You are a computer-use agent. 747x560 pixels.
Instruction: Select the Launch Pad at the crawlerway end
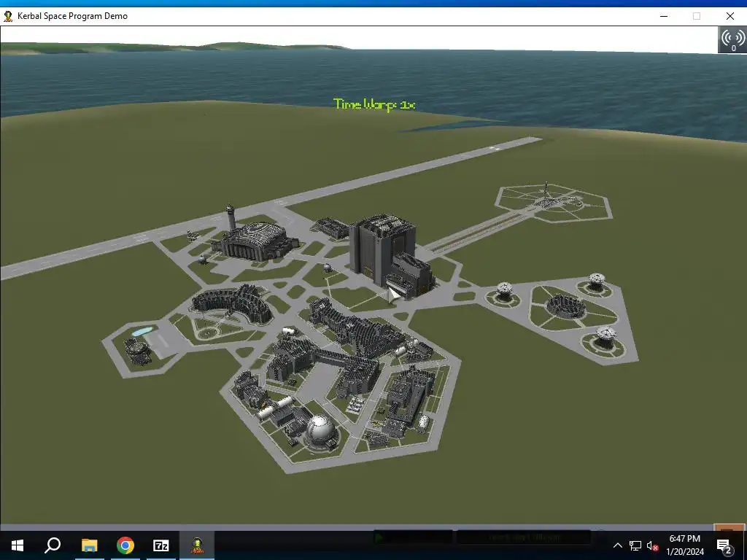point(553,203)
